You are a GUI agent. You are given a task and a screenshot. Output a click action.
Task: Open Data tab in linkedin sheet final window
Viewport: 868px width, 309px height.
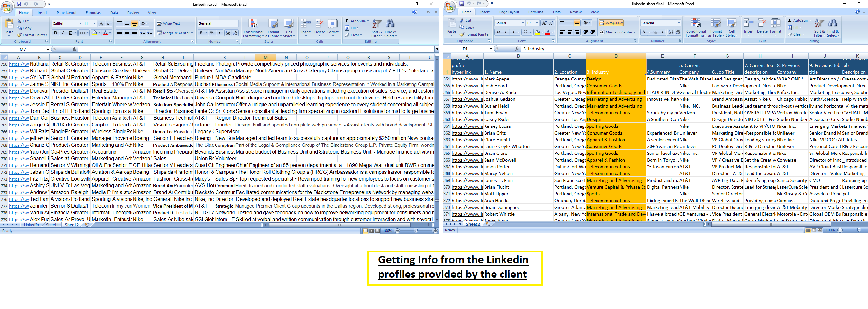tap(557, 12)
